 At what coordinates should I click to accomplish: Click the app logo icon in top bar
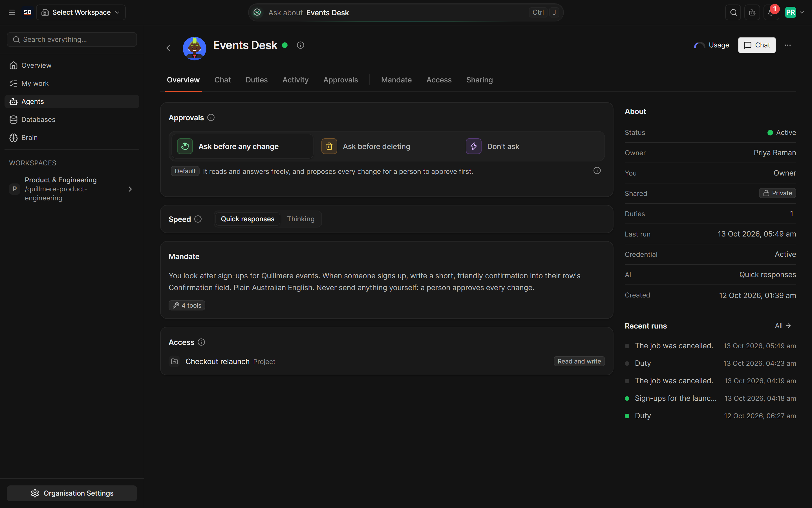pos(28,12)
